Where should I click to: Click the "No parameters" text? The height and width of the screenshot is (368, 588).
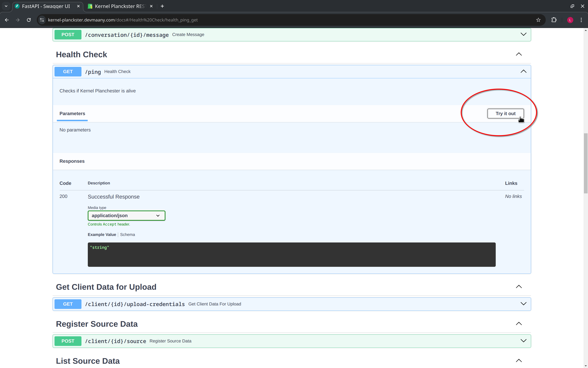75,130
